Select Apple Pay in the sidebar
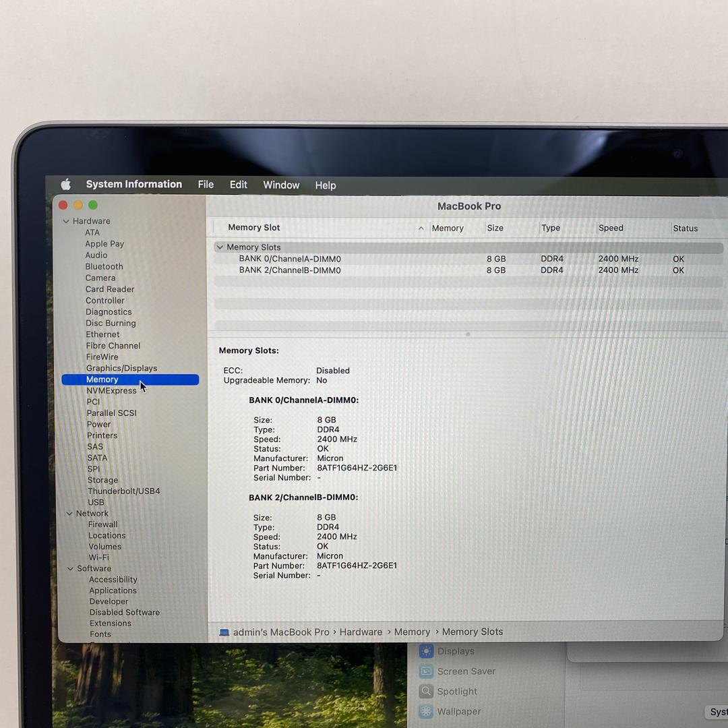 tap(104, 244)
